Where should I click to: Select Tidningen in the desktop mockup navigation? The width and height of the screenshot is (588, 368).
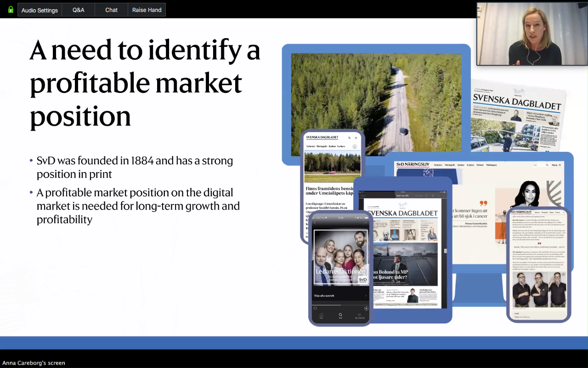[x=491, y=165]
